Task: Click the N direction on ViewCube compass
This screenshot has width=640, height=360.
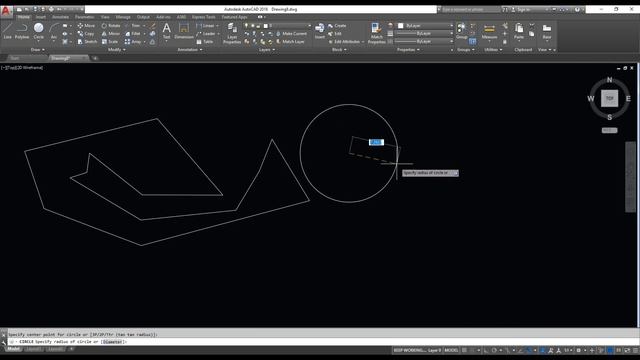Action: [x=609, y=80]
